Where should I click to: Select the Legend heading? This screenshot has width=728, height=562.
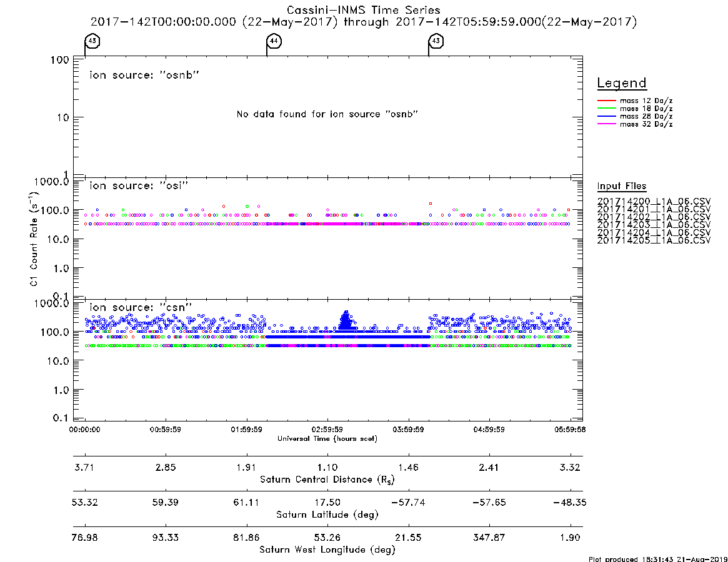click(622, 83)
